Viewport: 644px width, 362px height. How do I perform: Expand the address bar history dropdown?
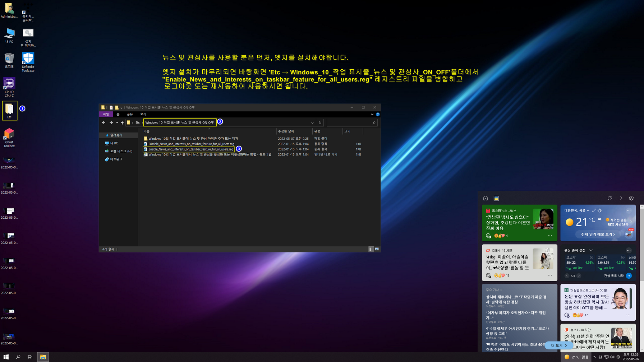tap(312, 123)
